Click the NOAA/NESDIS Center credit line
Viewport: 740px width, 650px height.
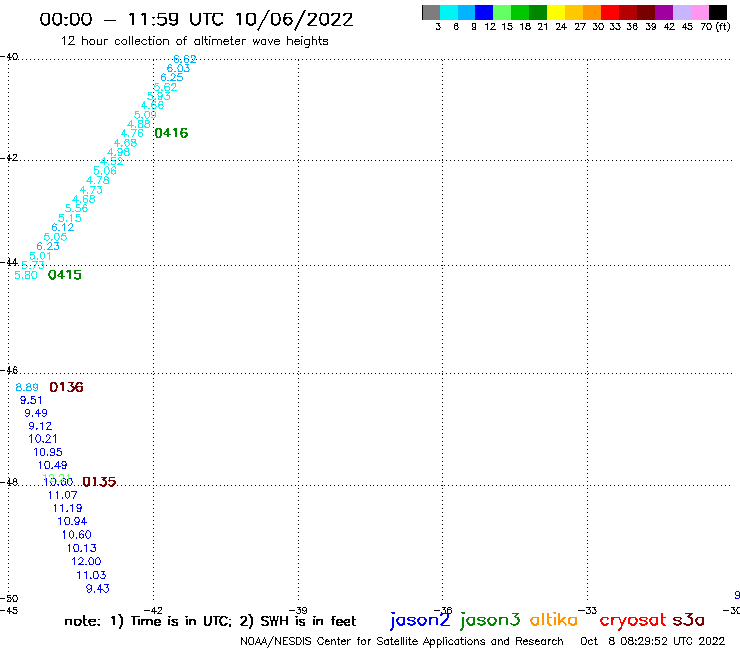point(402,641)
